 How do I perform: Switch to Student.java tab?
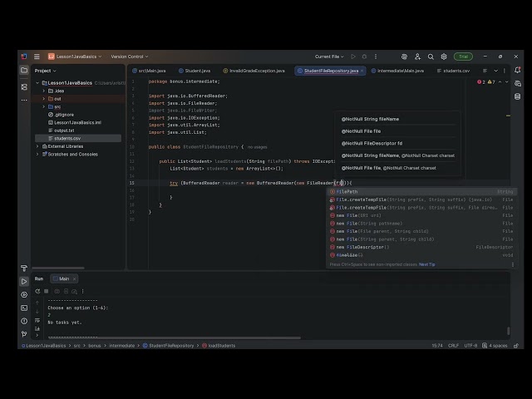tap(195, 71)
